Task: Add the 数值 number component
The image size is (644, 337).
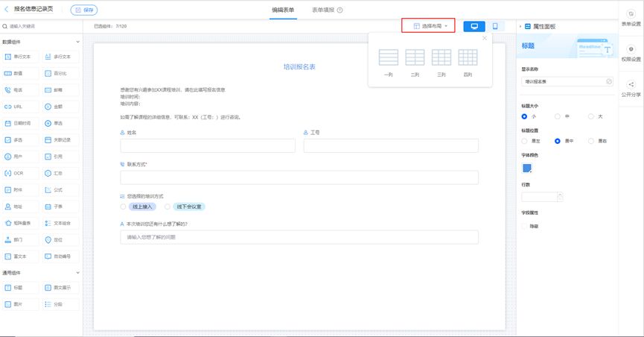Action: pos(19,73)
